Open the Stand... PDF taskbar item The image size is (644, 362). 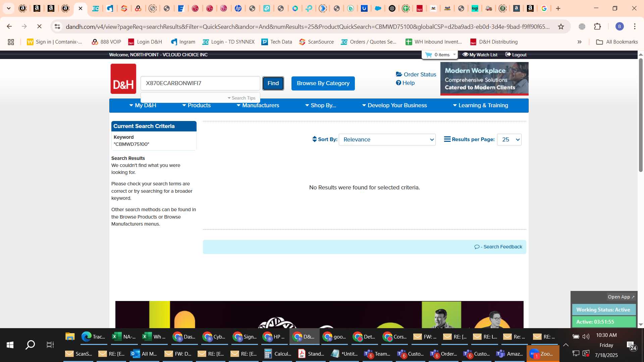point(312,354)
